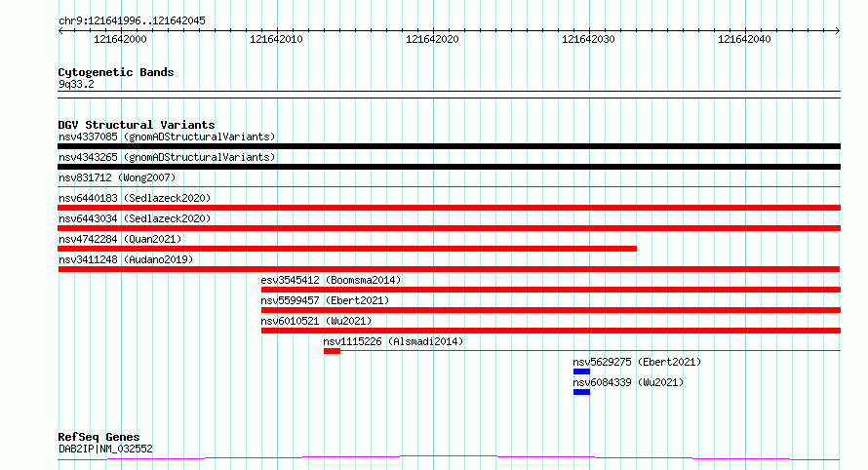Click the blue bar under nsv5629275
The image size is (868, 470).
coord(581,372)
